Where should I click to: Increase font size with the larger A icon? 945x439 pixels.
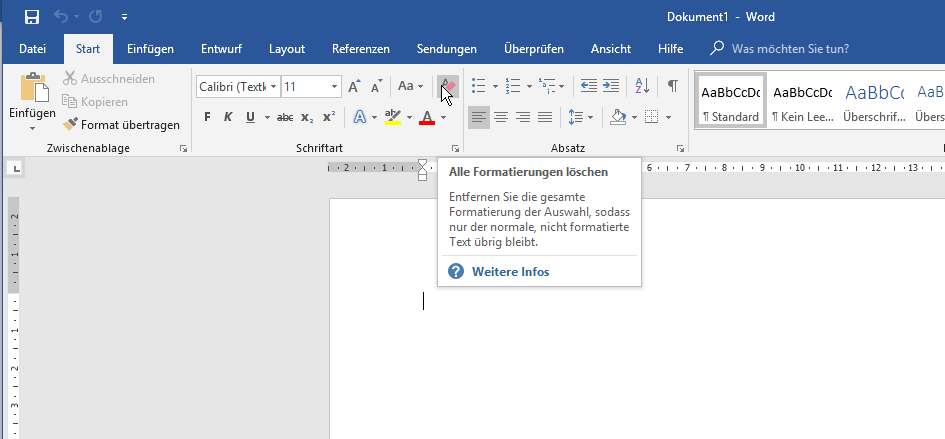(x=354, y=86)
